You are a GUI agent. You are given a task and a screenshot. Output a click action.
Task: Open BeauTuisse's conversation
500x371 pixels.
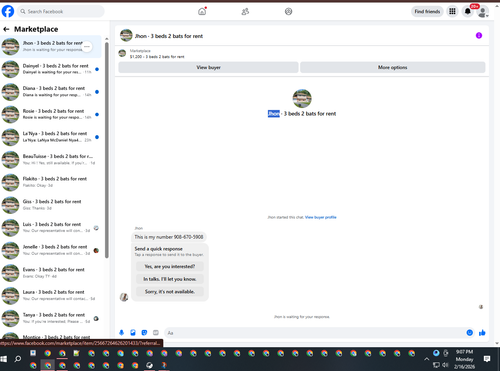tap(51, 160)
